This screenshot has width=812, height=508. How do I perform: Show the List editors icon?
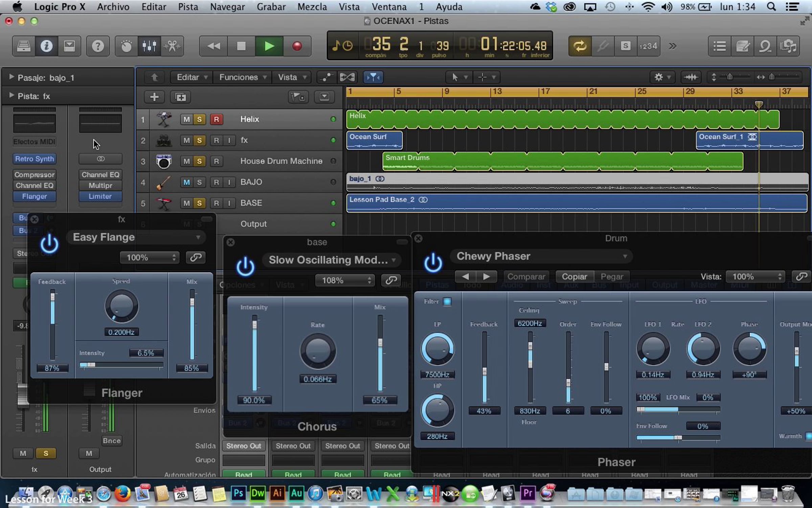point(719,46)
